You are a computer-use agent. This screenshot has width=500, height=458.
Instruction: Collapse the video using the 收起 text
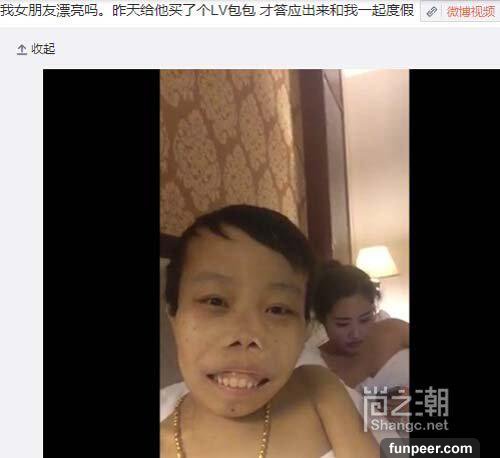(x=43, y=49)
